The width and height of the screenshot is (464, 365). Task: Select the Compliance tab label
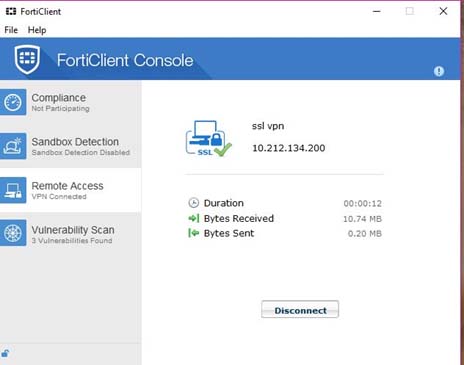coord(59,98)
